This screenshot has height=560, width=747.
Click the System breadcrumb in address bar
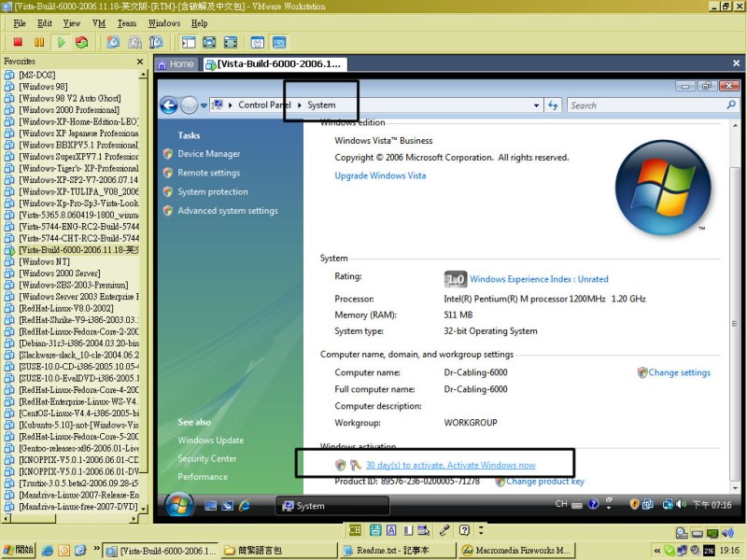tap(321, 105)
